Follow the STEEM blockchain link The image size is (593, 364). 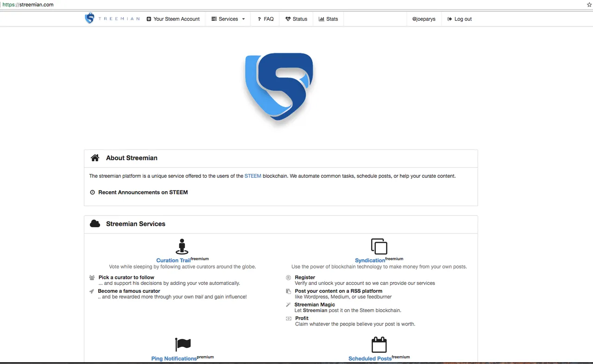[x=253, y=176]
